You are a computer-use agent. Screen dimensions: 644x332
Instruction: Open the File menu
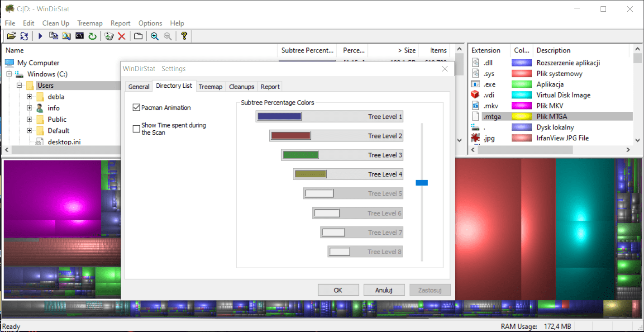pos(10,23)
